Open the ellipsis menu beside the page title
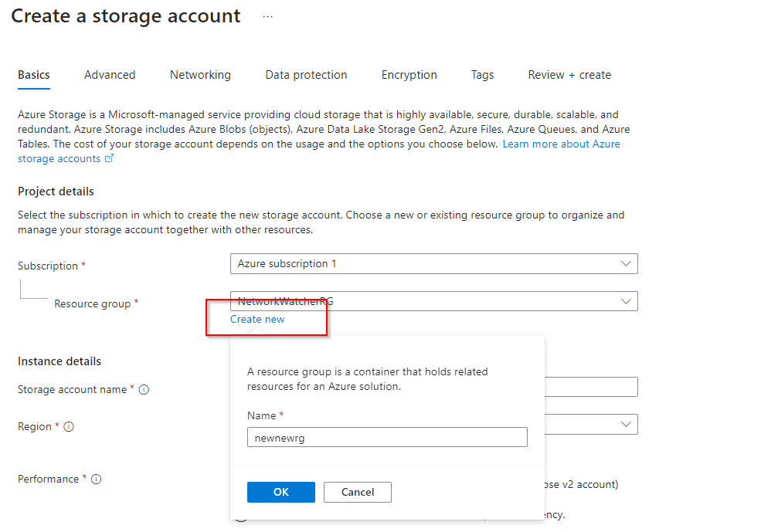Image resolution: width=778 pixels, height=532 pixels. tap(267, 16)
